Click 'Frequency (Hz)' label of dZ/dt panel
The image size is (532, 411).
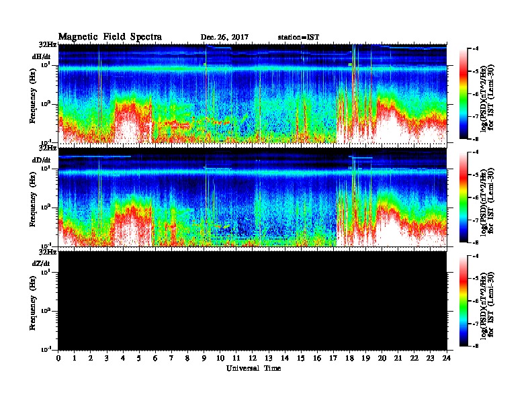pyautogui.click(x=33, y=303)
